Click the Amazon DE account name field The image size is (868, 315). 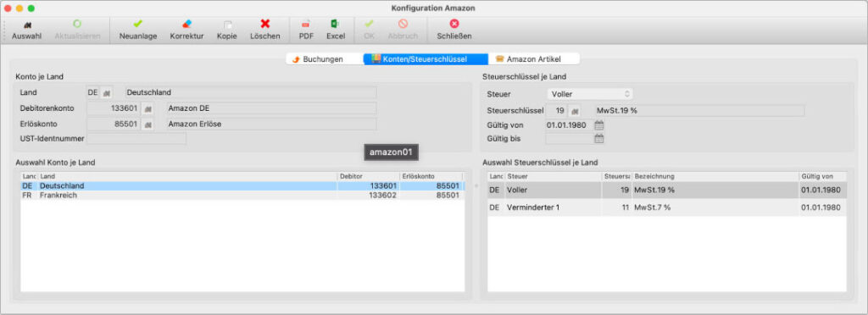point(271,108)
